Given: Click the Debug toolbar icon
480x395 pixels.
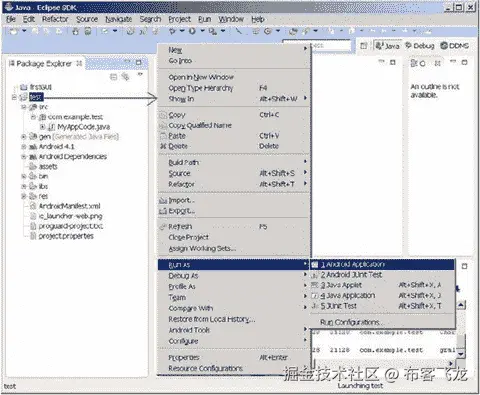Looking at the screenshot, I should 172,31.
